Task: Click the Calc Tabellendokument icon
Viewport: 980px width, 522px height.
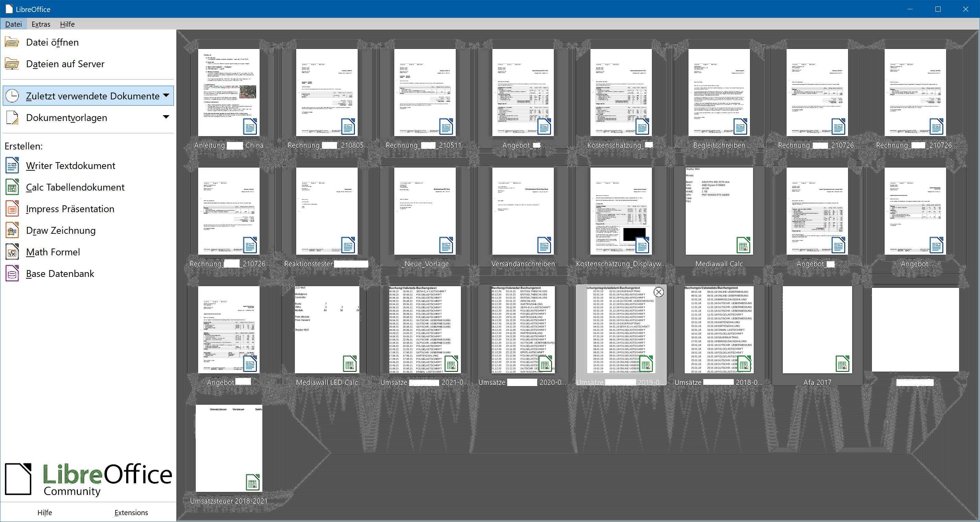Action: [x=12, y=187]
